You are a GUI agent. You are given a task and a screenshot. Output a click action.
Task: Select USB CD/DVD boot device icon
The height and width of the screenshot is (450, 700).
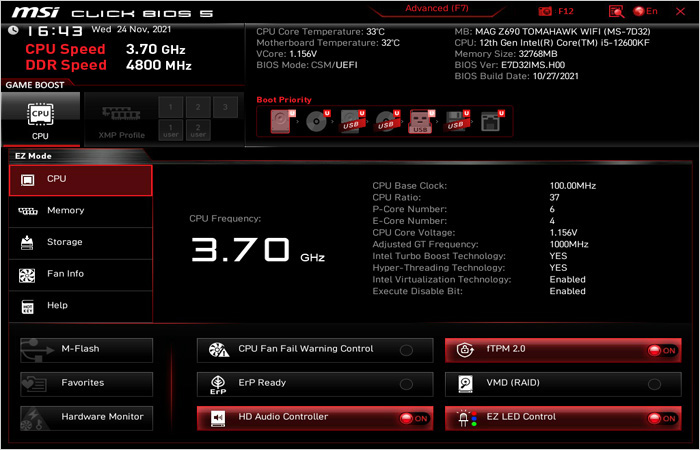(x=387, y=121)
